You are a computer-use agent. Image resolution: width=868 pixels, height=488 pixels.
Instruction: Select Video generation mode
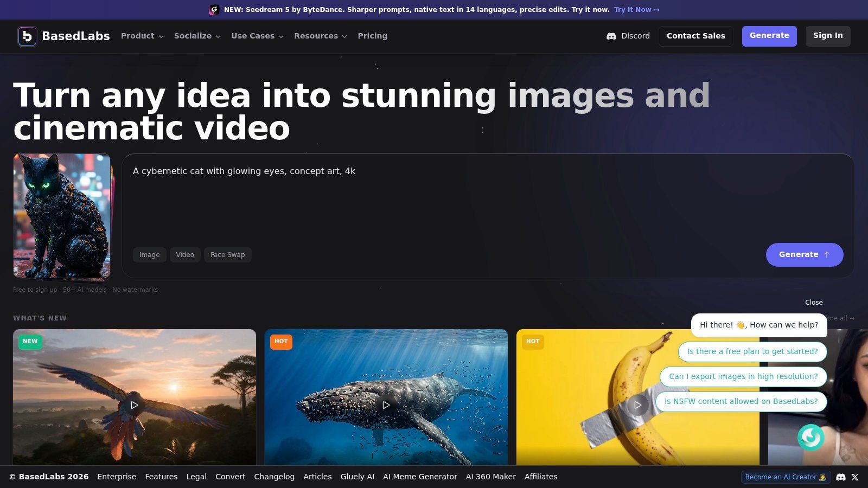coord(185,255)
